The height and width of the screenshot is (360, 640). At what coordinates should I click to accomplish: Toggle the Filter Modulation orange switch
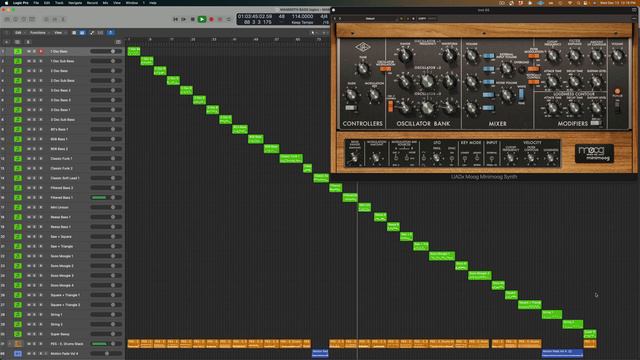(533, 56)
